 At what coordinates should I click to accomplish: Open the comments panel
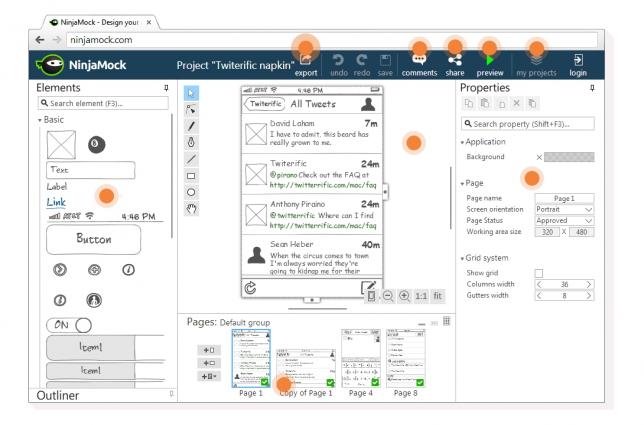pos(419,60)
